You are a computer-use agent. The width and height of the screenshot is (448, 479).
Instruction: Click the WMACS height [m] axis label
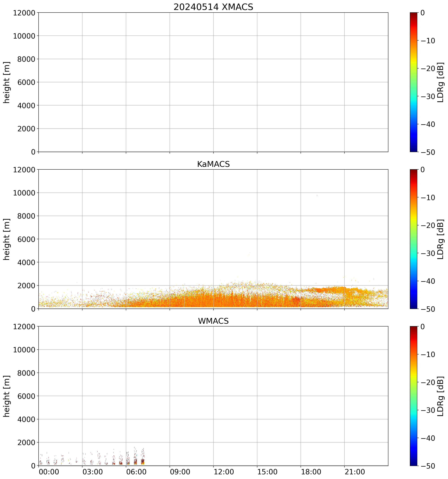7,396
